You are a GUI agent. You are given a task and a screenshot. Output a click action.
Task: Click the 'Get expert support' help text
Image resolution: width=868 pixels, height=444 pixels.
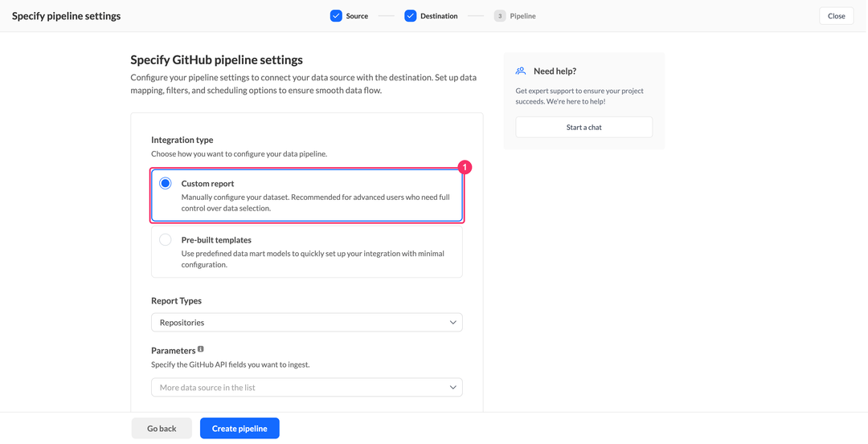[x=579, y=96]
